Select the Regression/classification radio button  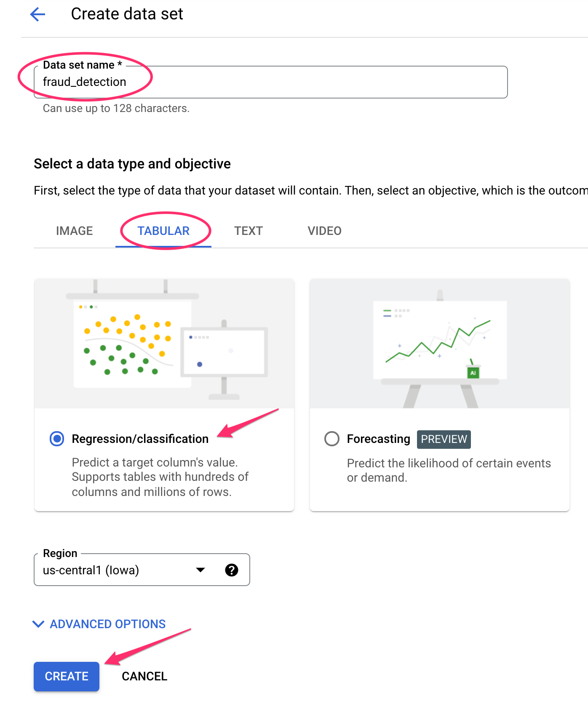coord(56,439)
